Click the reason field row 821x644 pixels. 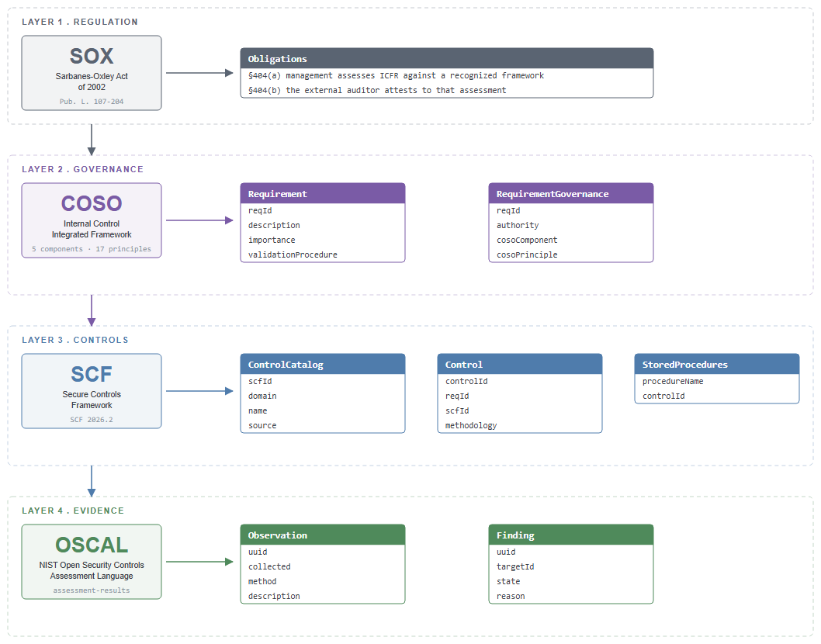tap(570, 597)
